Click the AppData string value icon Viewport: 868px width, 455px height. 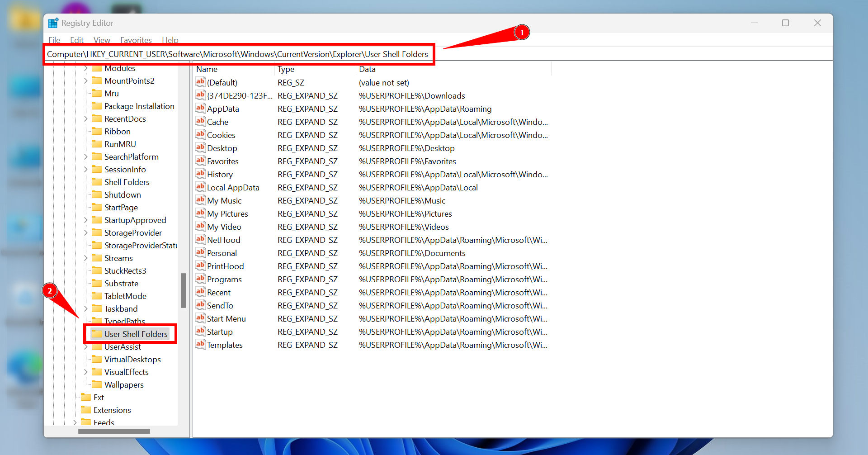click(200, 108)
